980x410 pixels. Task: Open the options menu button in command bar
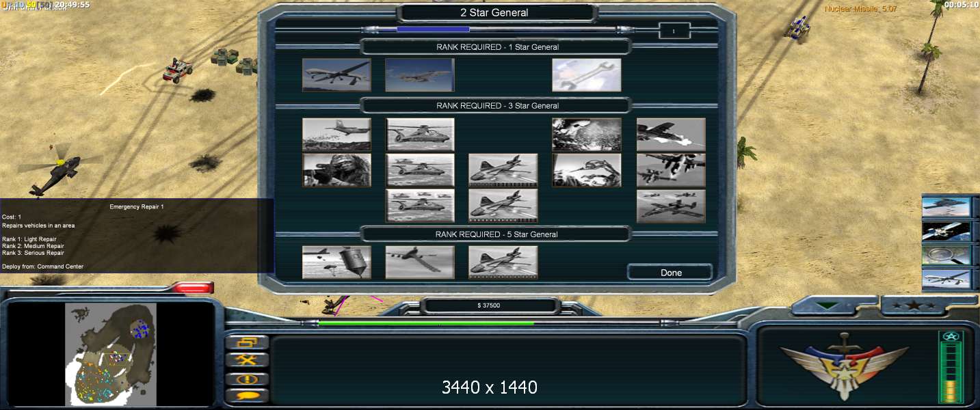pos(247,342)
